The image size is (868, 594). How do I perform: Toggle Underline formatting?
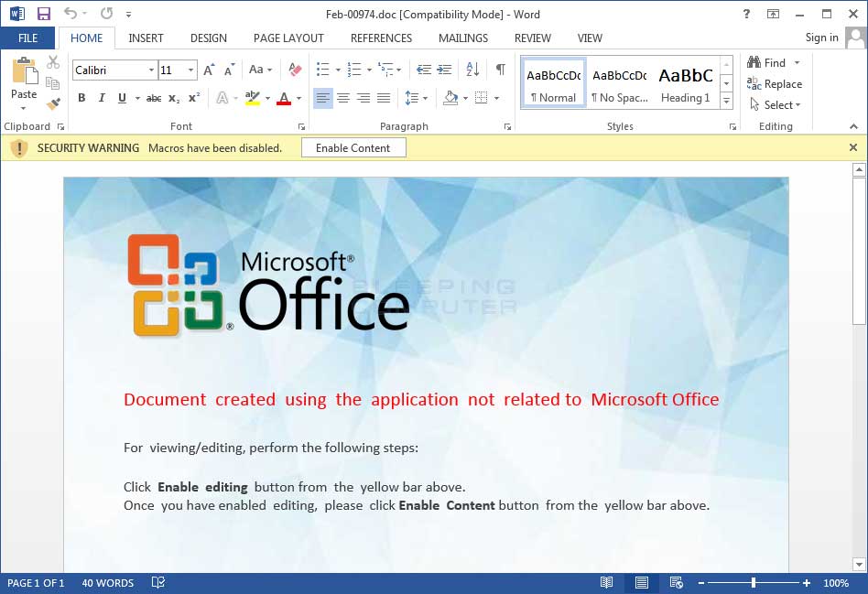coord(123,98)
